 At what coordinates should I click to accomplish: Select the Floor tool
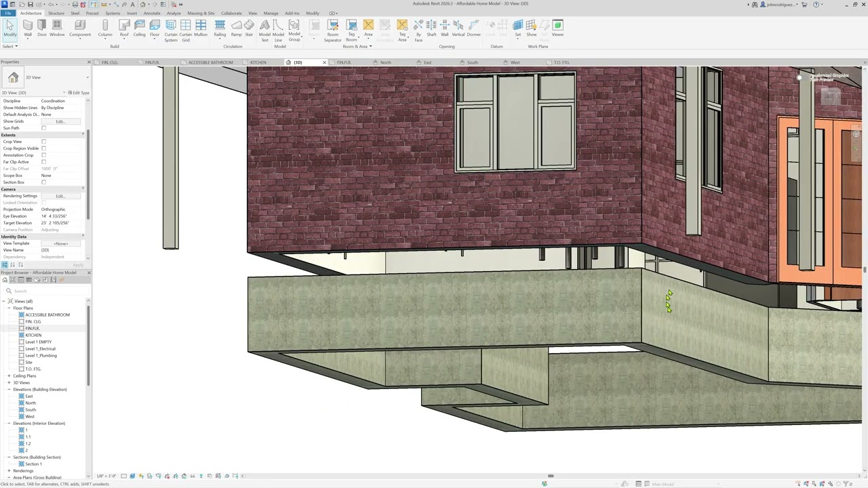tap(155, 28)
